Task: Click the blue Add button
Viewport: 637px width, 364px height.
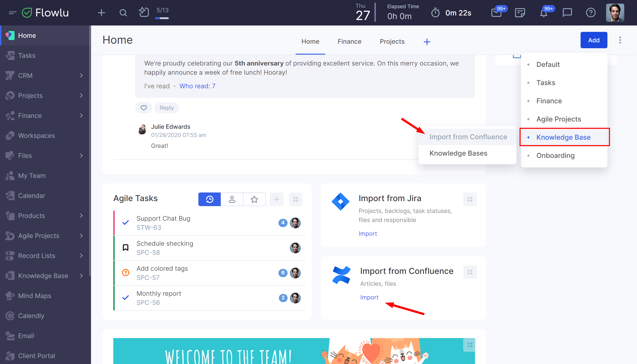Action: tap(594, 40)
